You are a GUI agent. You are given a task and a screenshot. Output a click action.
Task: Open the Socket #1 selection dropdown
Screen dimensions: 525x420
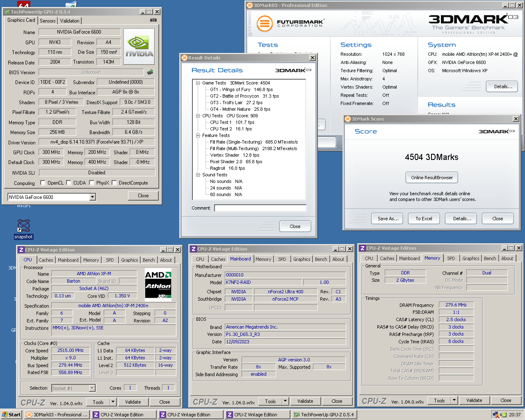[x=92, y=388]
